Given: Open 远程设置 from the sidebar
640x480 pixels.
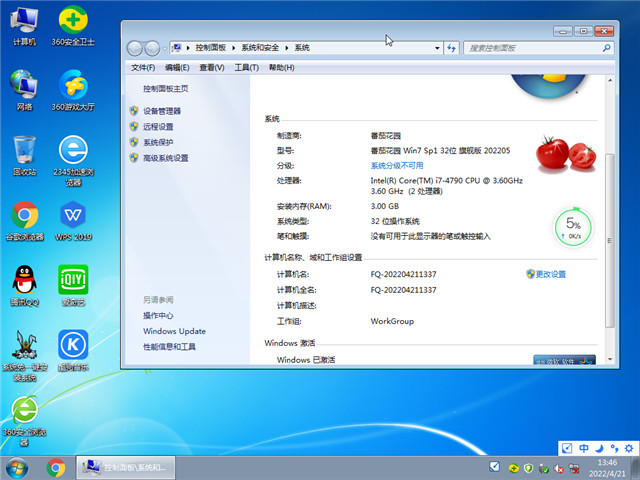Looking at the screenshot, I should (158, 127).
